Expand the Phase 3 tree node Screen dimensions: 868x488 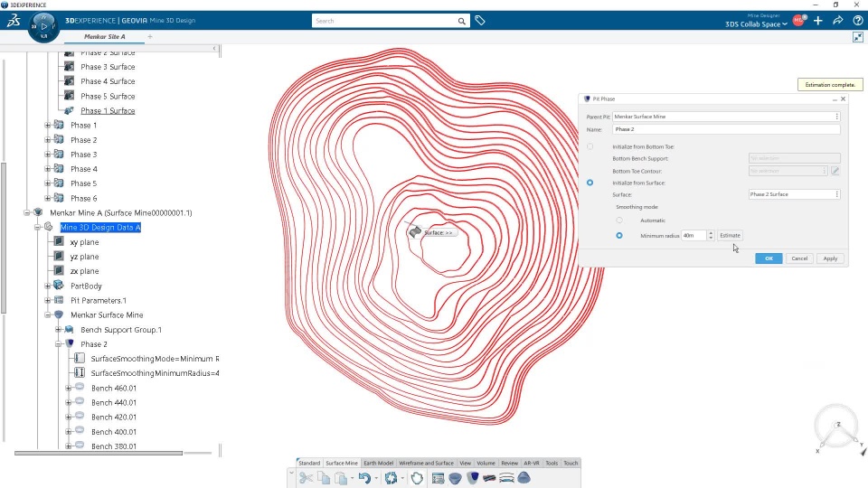(48, 155)
